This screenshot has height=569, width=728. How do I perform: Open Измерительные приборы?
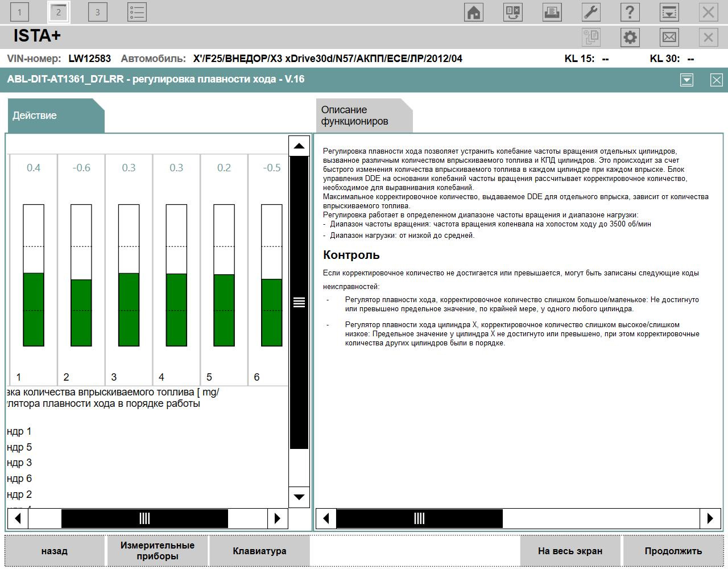pos(158,551)
